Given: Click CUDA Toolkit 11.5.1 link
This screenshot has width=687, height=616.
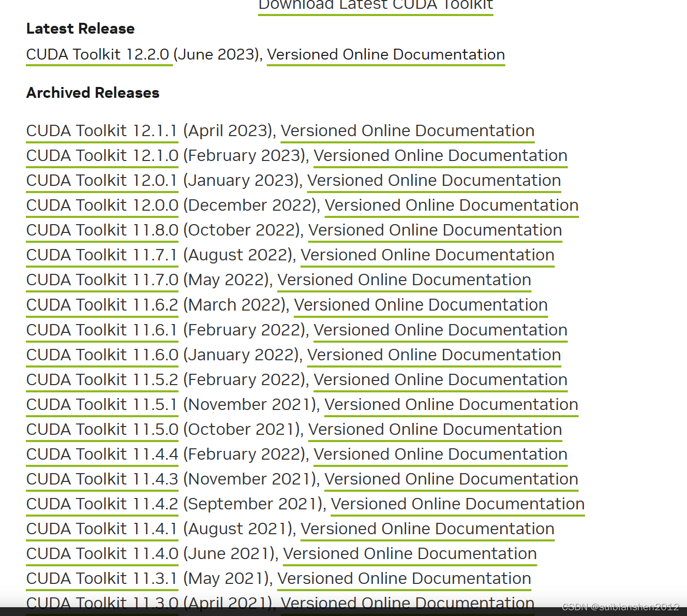Looking at the screenshot, I should tap(102, 404).
